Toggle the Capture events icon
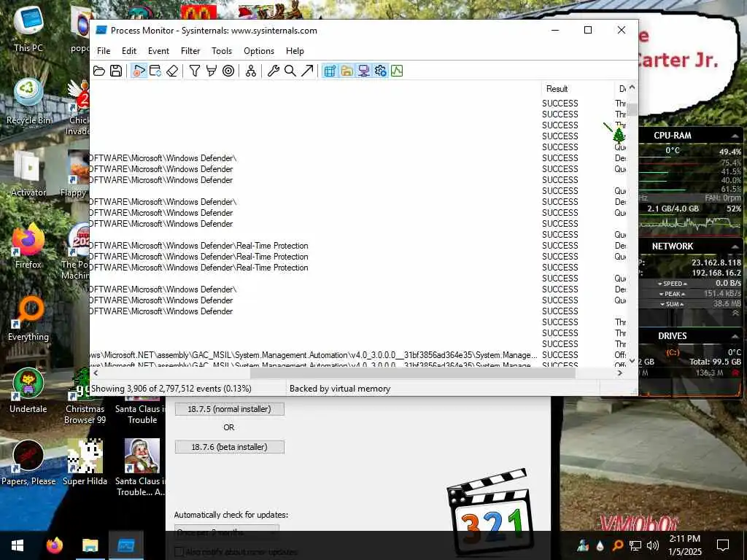The image size is (747, 560). pos(138,71)
